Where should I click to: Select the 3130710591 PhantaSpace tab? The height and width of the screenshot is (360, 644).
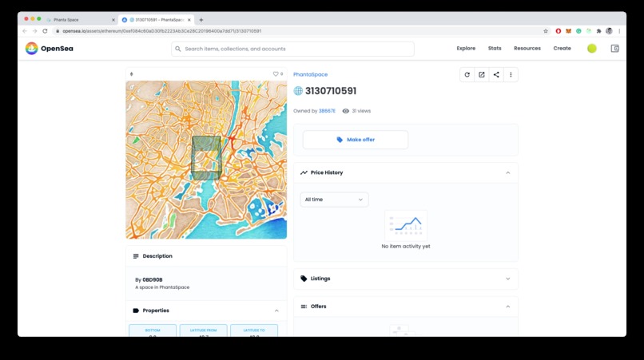[157, 20]
